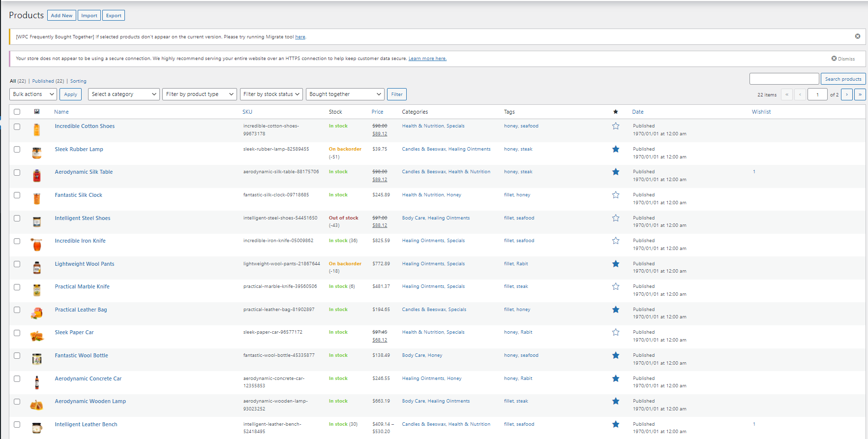Tick checkbox for Practical Leather Bag

click(x=17, y=310)
